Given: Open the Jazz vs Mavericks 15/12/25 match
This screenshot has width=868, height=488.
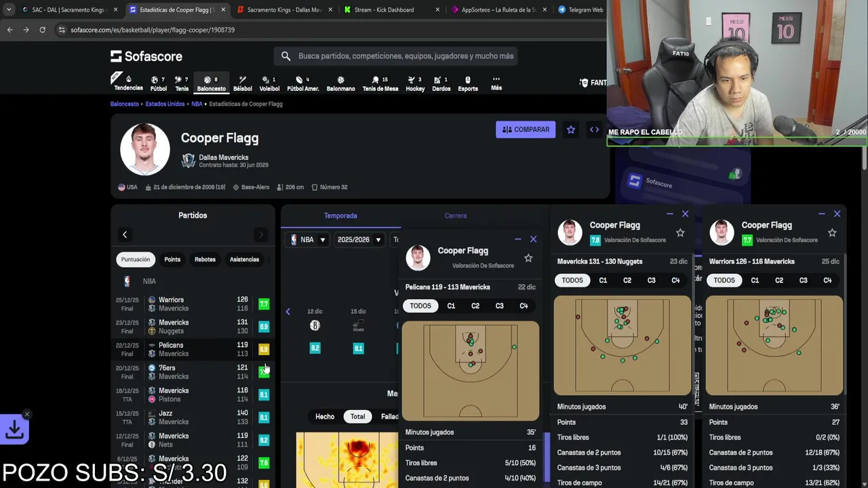Looking at the screenshot, I should pyautogui.click(x=193, y=418).
